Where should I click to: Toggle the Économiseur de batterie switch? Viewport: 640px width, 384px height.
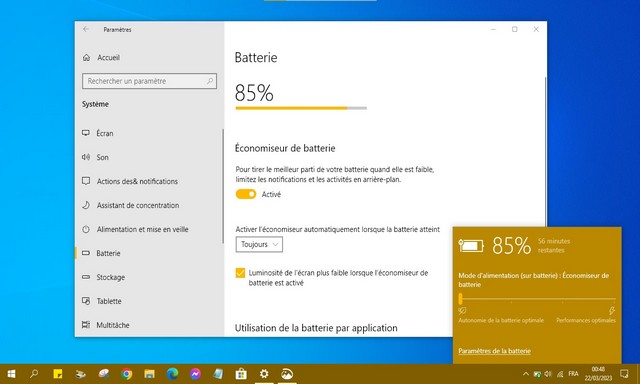[x=246, y=194]
